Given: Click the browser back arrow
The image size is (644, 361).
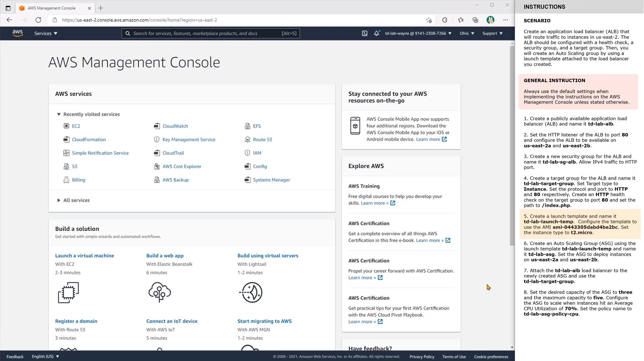Looking at the screenshot, I should point(9,20).
